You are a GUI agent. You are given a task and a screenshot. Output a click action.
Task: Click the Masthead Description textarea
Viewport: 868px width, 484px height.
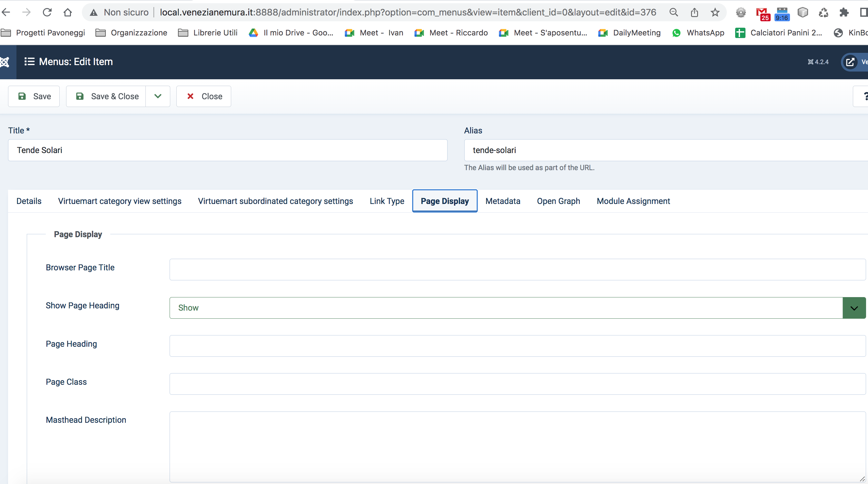pos(517,446)
